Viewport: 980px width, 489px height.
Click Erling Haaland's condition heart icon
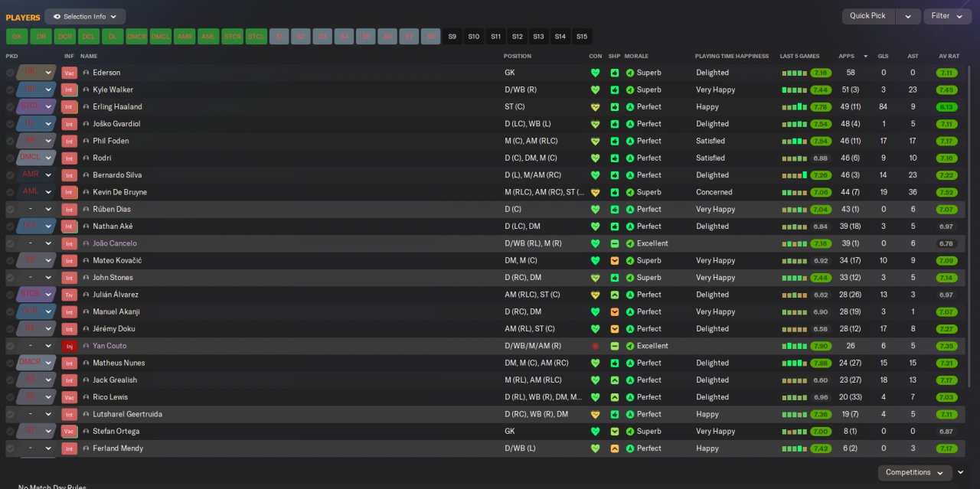(x=595, y=107)
